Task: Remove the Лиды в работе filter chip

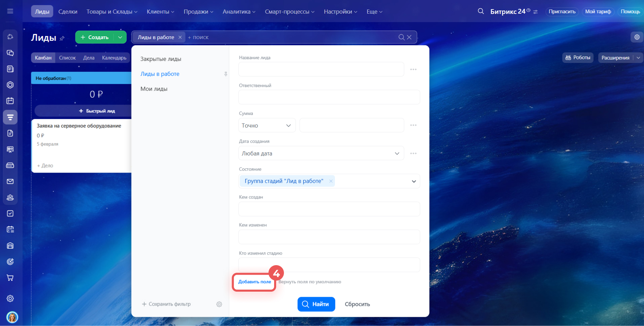Action: point(180,37)
